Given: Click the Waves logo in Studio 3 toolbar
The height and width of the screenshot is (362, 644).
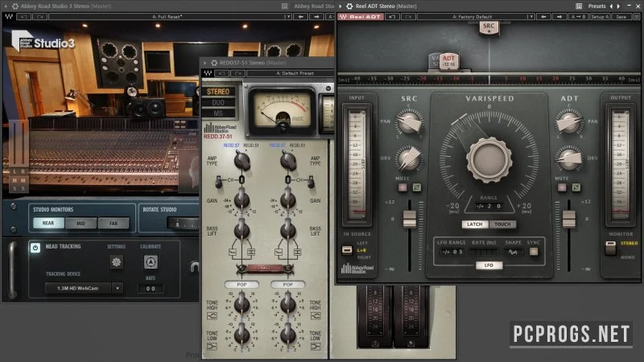Looking at the screenshot, I should click(9, 17).
